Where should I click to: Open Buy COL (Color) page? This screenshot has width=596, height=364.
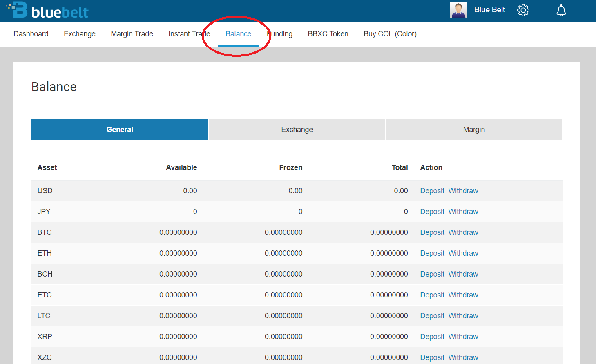pos(390,34)
